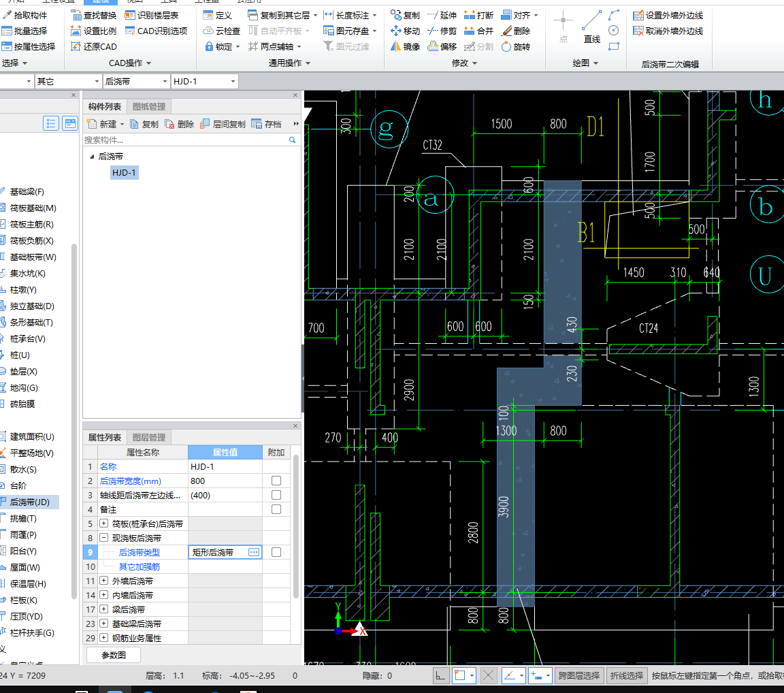Switch to the 图层管理 tab
The width and height of the screenshot is (784, 693).
(149, 438)
